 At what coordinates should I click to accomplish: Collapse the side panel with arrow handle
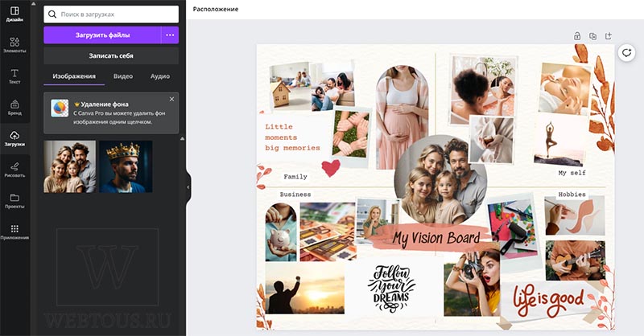188,187
